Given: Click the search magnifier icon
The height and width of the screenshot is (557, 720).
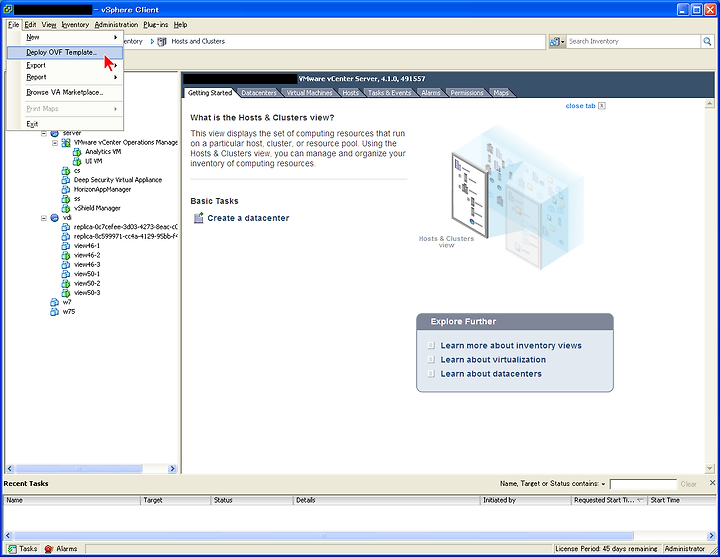Looking at the screenshot, I should point(707,41).
